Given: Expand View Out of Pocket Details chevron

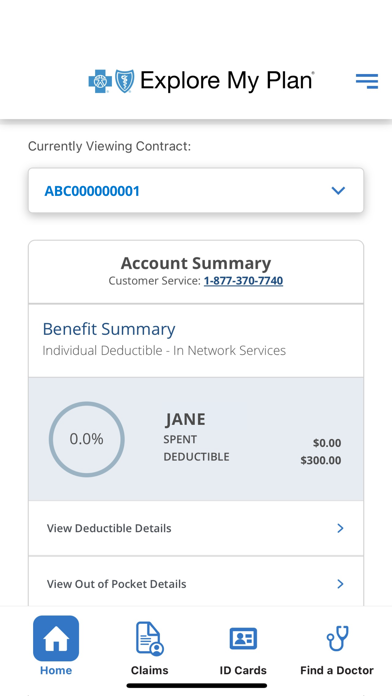Looking at the screenshot, I should pos(341,584).
